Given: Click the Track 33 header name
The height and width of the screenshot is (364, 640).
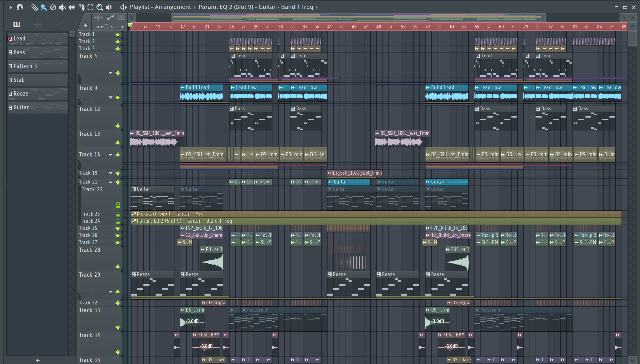Looking at the screenshot, I should [x=90, y=310].
